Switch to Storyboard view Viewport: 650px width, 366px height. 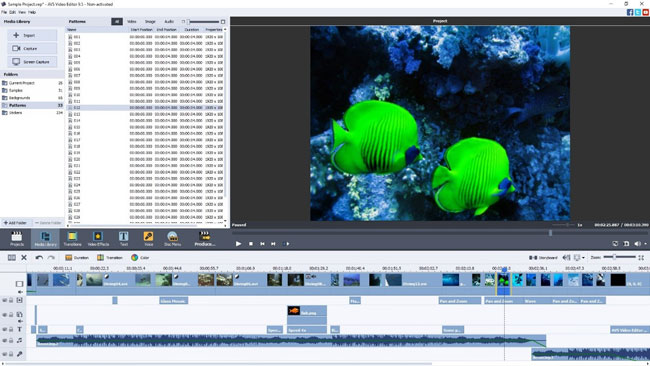pos(543,257)
